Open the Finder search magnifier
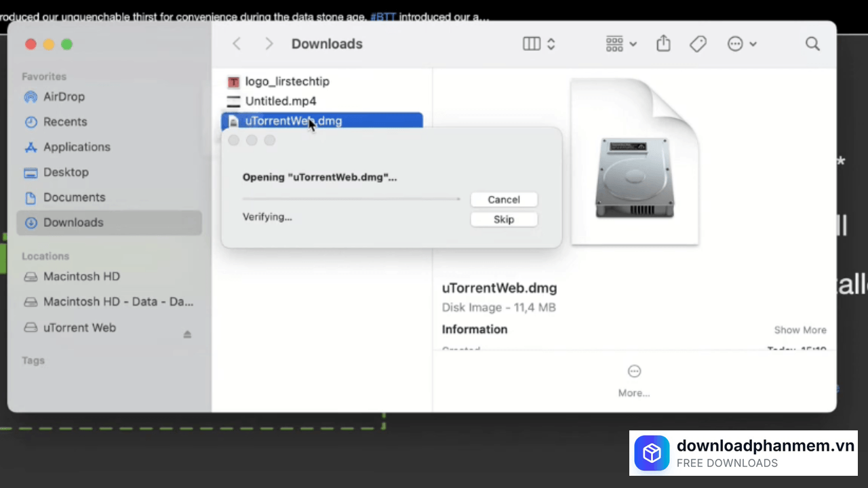 [x=812, y=44]
